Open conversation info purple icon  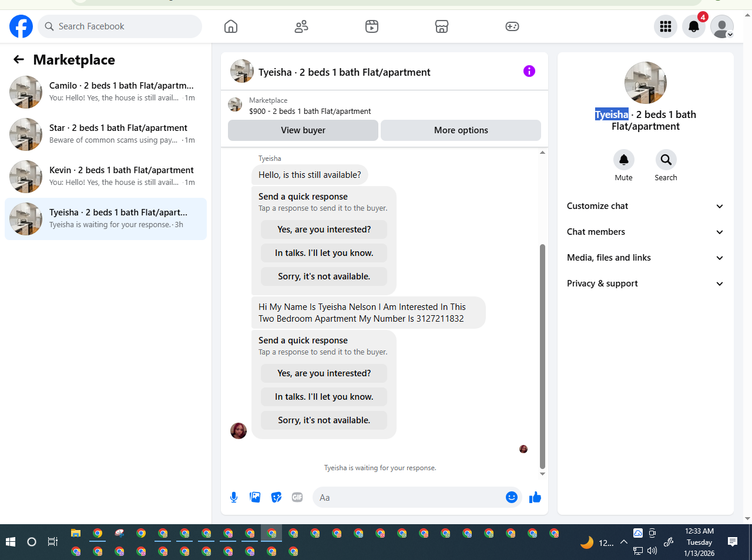pos(529,71)
